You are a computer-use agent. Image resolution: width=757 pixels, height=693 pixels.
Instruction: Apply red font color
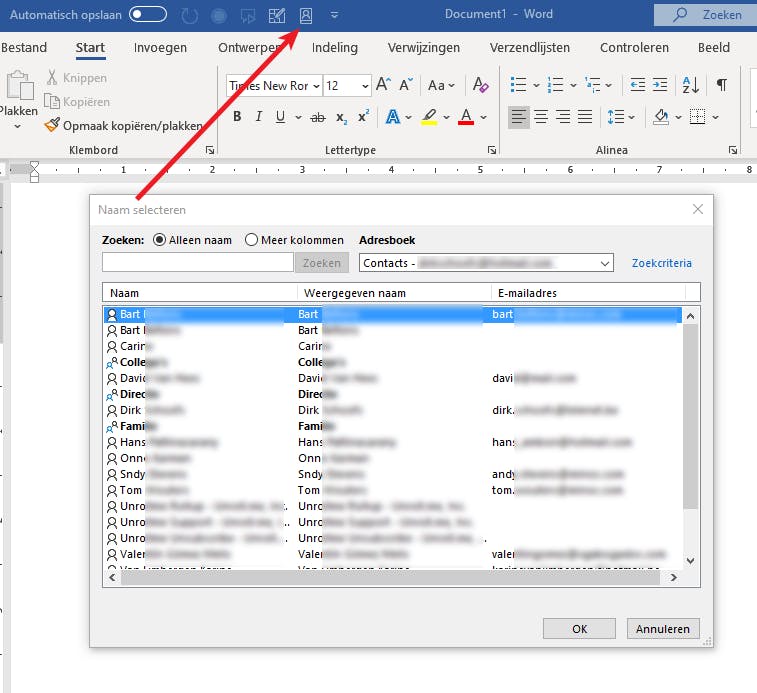[465, 116]
